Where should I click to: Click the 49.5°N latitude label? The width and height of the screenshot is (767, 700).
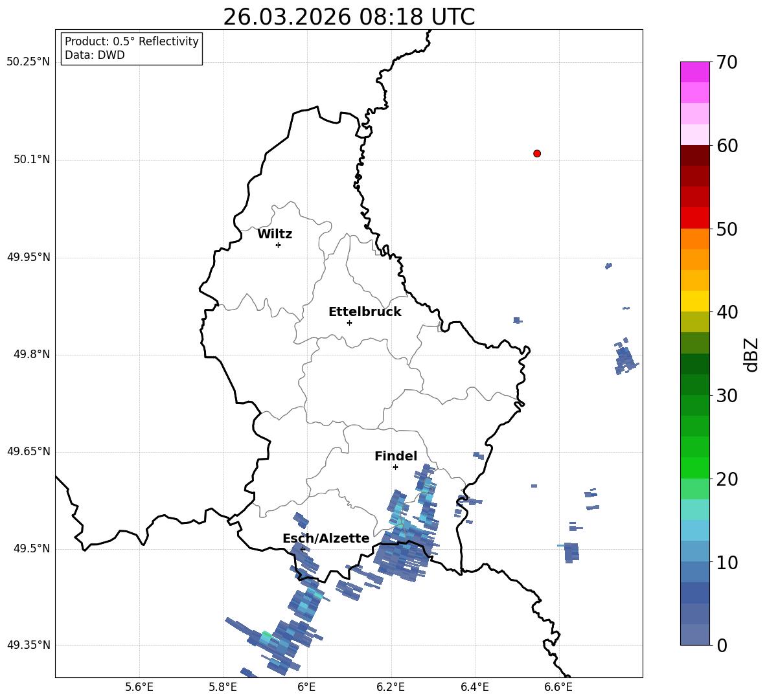pyautogui.click(x=31, y=548)
